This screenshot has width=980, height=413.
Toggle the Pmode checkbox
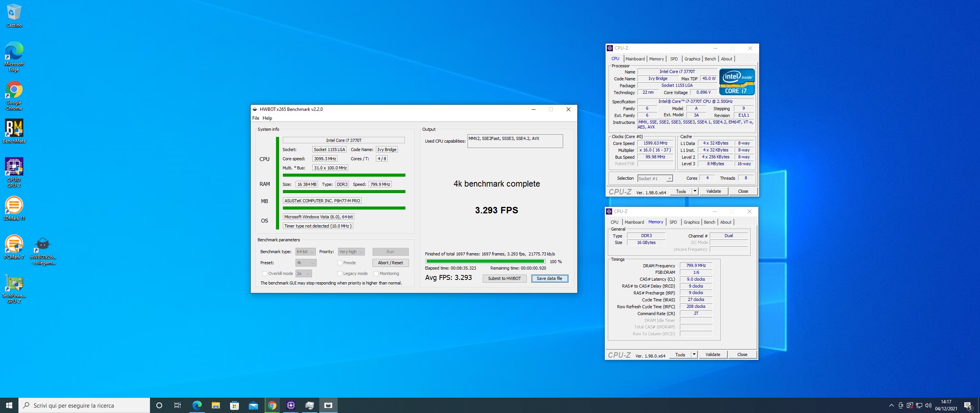click(340, 263)
